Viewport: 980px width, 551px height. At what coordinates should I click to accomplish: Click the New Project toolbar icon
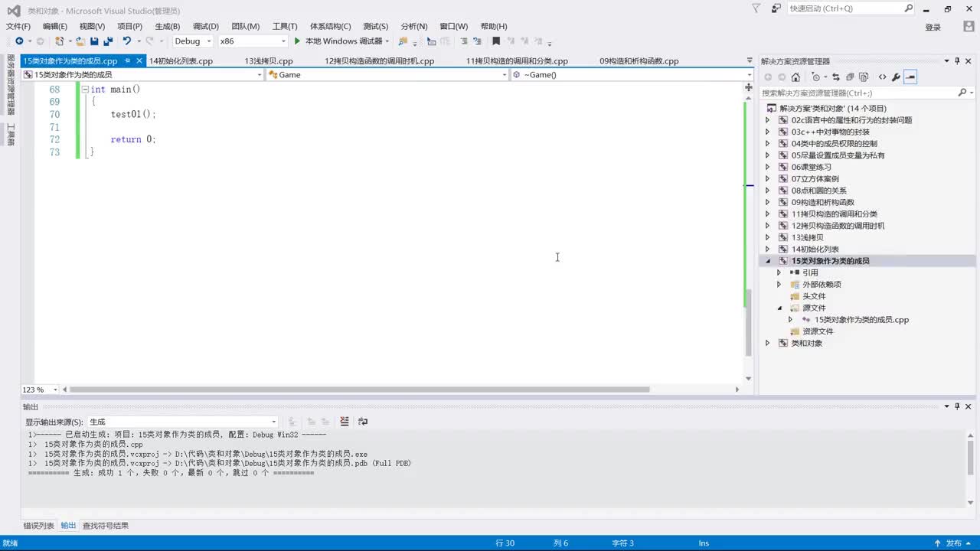pyautogui.click(x=60, y=41)
